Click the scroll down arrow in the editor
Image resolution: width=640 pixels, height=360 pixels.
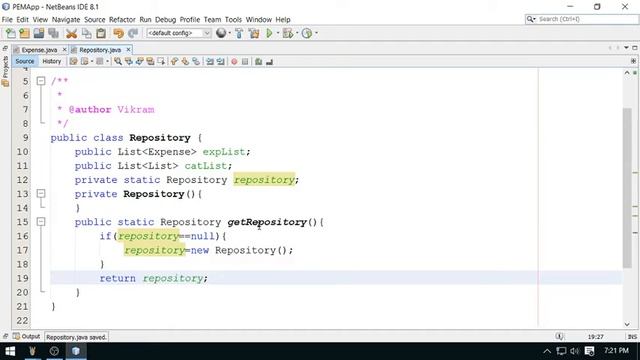click(627, 324)
